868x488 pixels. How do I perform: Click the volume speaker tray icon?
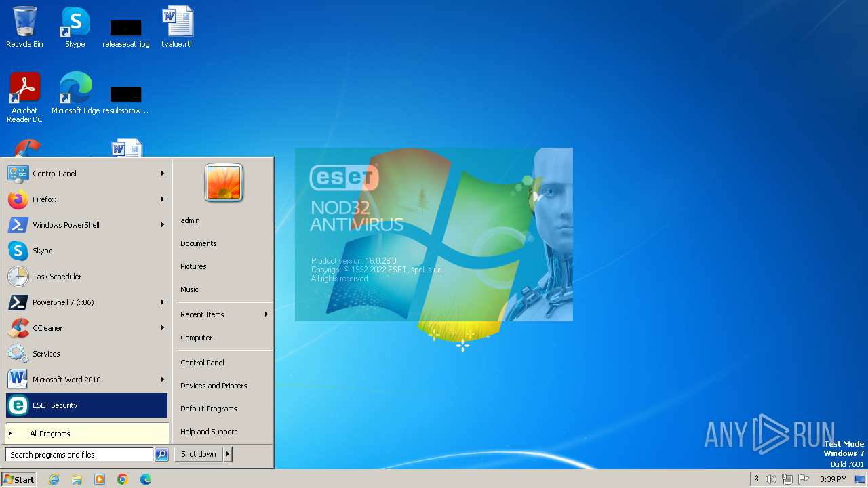click(771, 479)
